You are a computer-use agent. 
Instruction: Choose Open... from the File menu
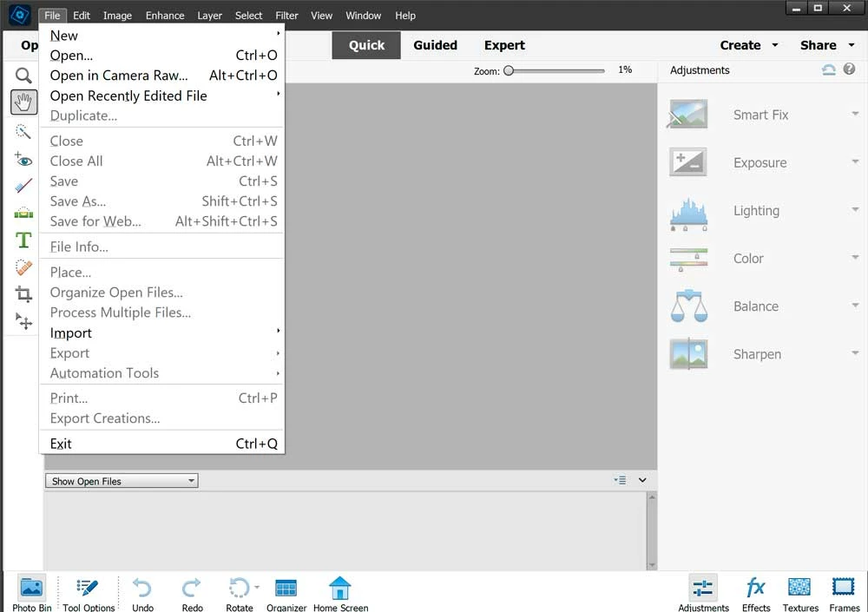(x=162, y=56)
